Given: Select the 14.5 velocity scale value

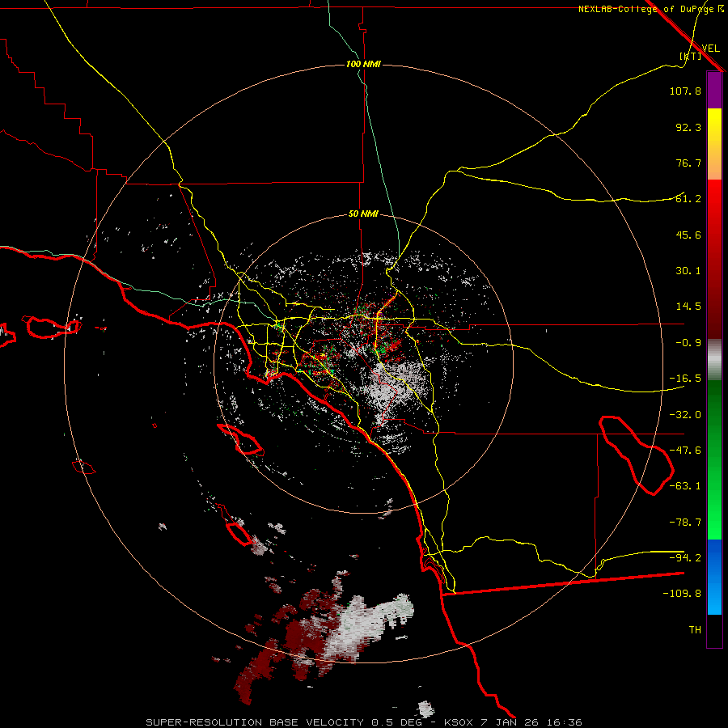Looking at the screenshot, I should click(688, 307).
